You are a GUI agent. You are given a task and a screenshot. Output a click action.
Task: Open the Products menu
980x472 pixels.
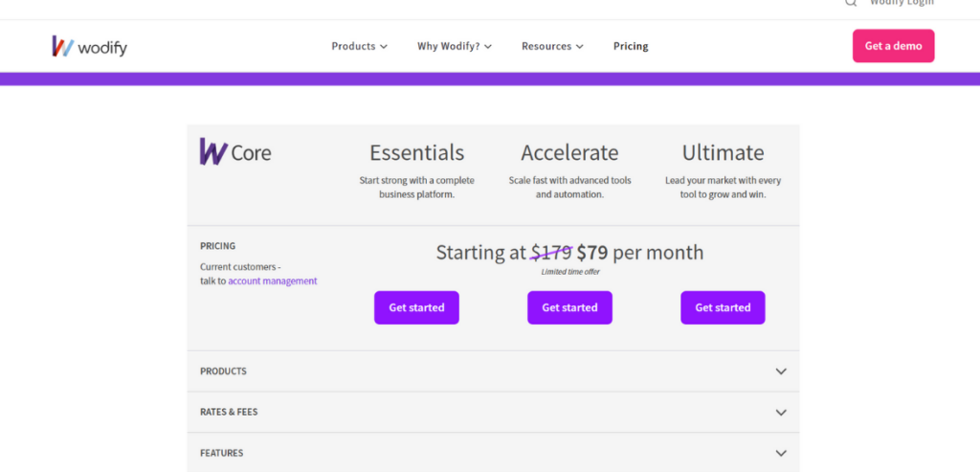360,46
